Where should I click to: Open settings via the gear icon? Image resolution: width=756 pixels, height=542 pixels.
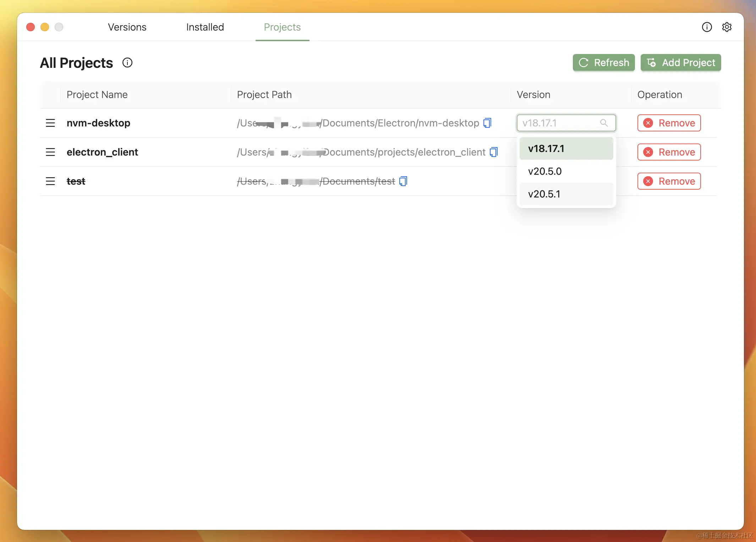pyautogui.click(x=727, y=27)
